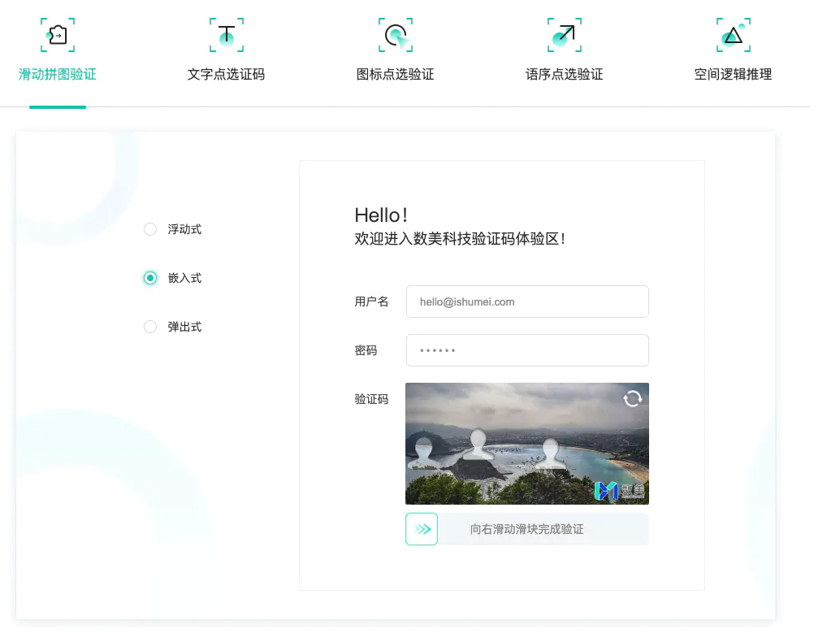Image resolution: width=840 pixels, height=642 pixels.
Task: Click the 用户名 field label
Action: (x=372, y=301)
